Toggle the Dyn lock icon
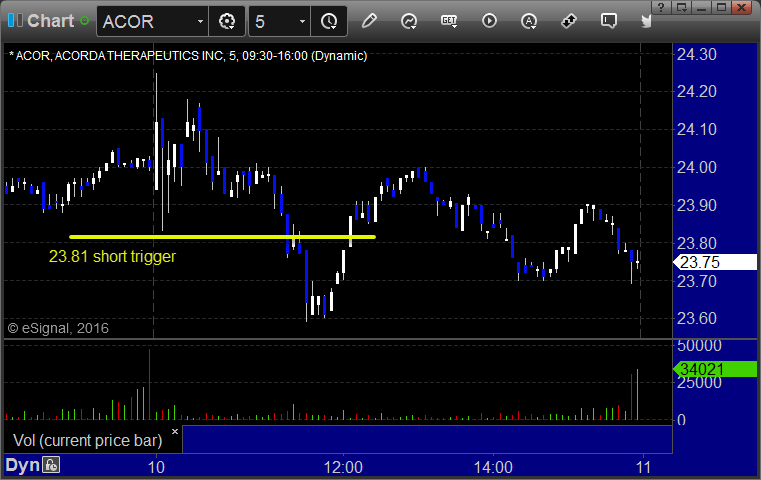 coord(51,465)
